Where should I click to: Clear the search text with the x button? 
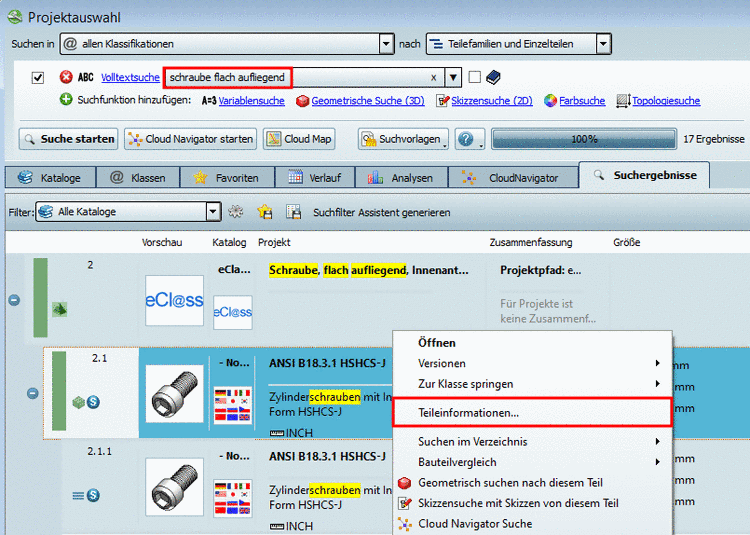[433, 77]
